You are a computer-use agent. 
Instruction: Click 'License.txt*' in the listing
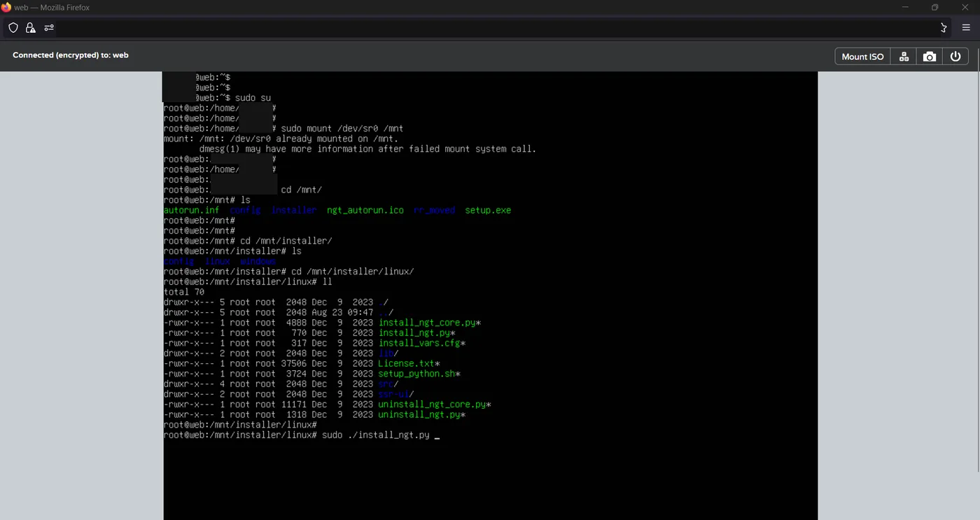click(x=409, y=363)
